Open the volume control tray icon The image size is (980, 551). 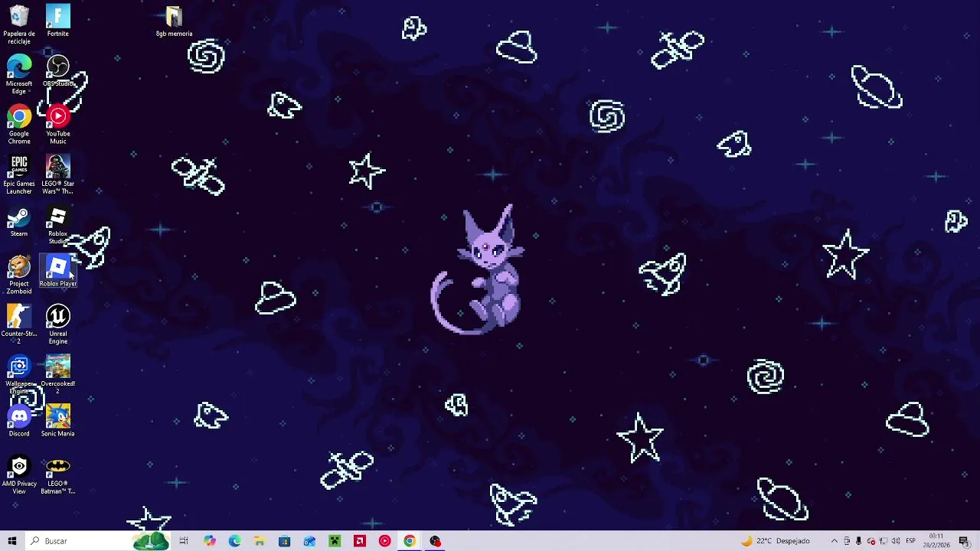tap(896, 541)
